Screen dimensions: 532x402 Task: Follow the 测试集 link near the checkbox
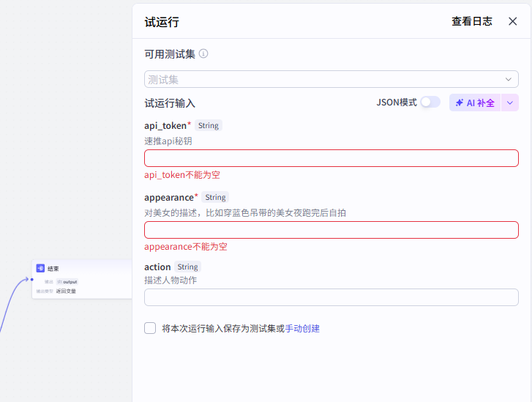tap(262, 329)
